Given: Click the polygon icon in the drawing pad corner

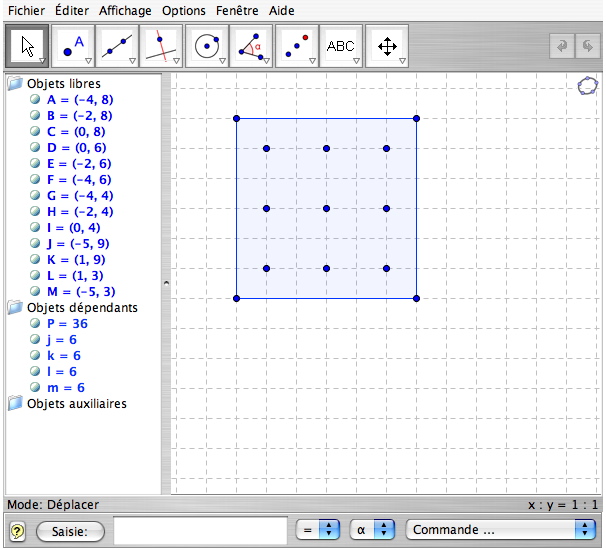Looking at the screenshot, I should click(x=587, y=86).
